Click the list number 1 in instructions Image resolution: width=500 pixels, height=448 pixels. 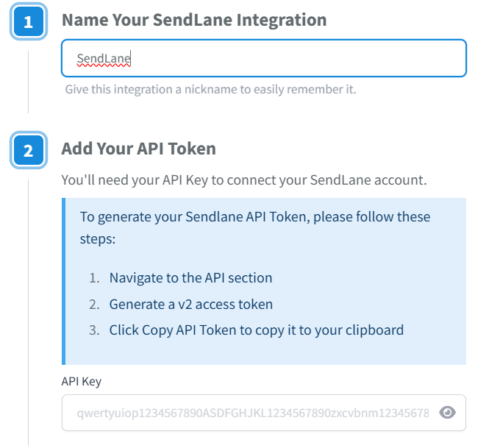click(x=93, y=277)
